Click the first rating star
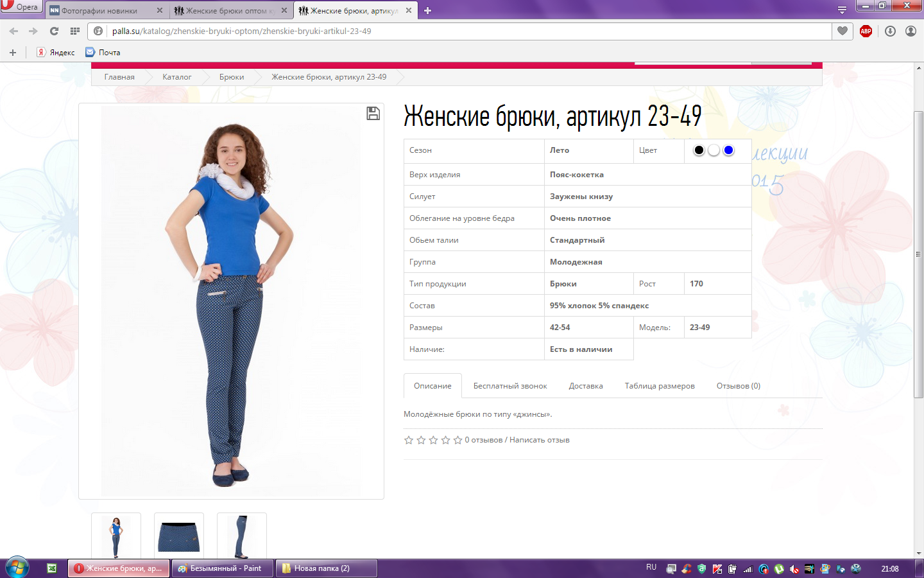The image size is (924, 578). [409, 440]
